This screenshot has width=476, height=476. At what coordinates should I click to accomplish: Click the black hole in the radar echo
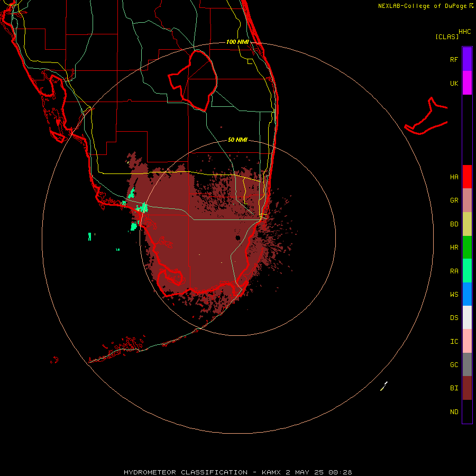pos(237,237)
